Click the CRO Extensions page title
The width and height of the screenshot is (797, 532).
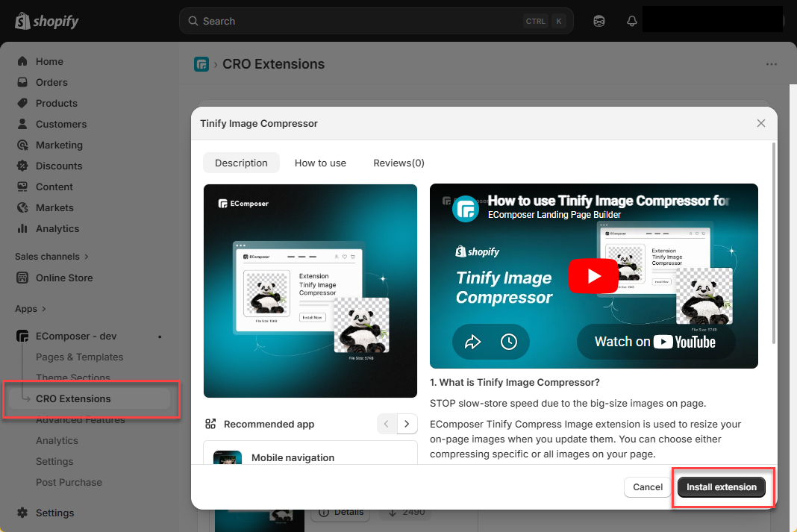pos(273,64)
